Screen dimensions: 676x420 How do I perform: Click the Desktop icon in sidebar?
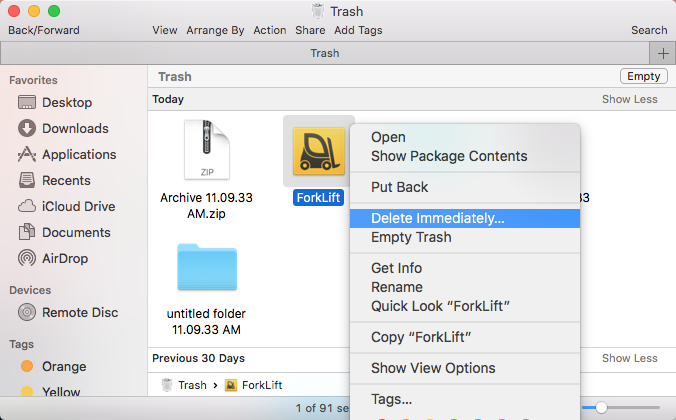27,103
